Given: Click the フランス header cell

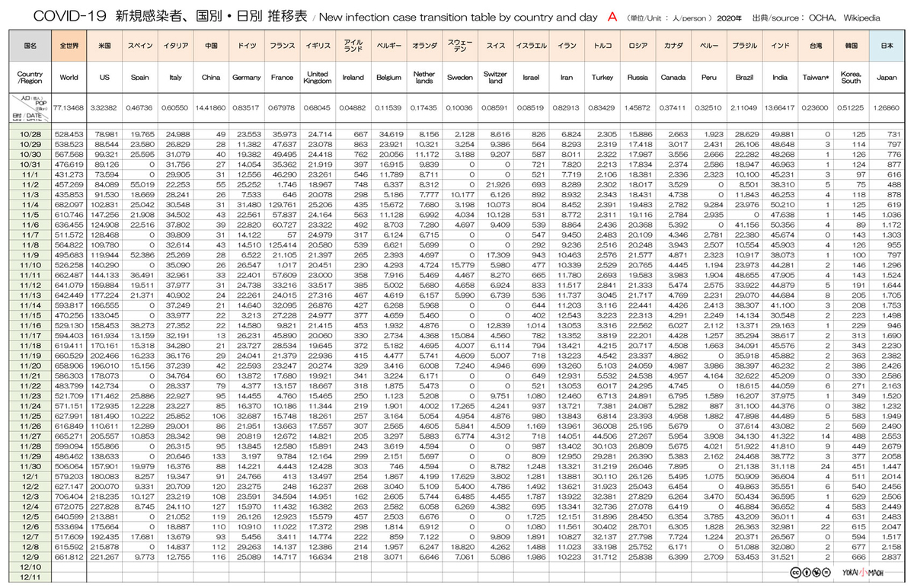Looking at the screenshot, I should (283, 46).
